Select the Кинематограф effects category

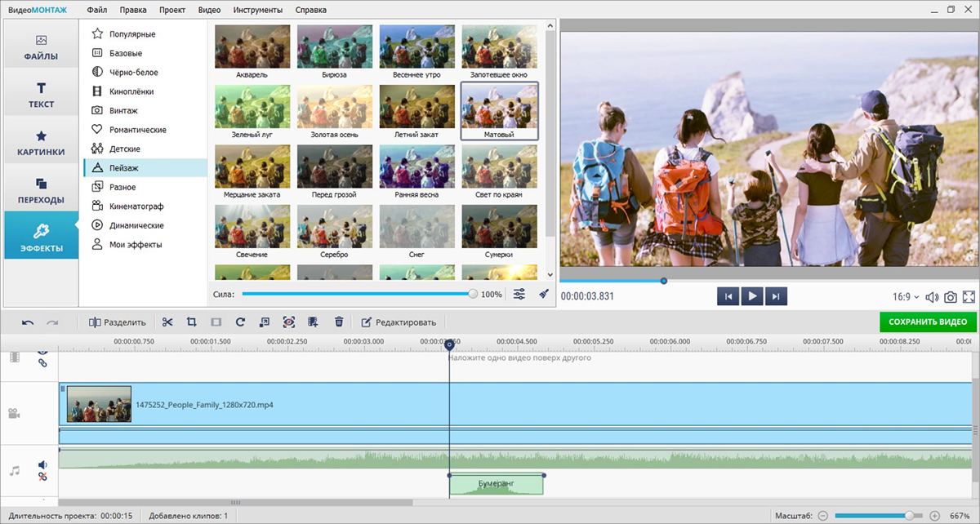(136, 206)
